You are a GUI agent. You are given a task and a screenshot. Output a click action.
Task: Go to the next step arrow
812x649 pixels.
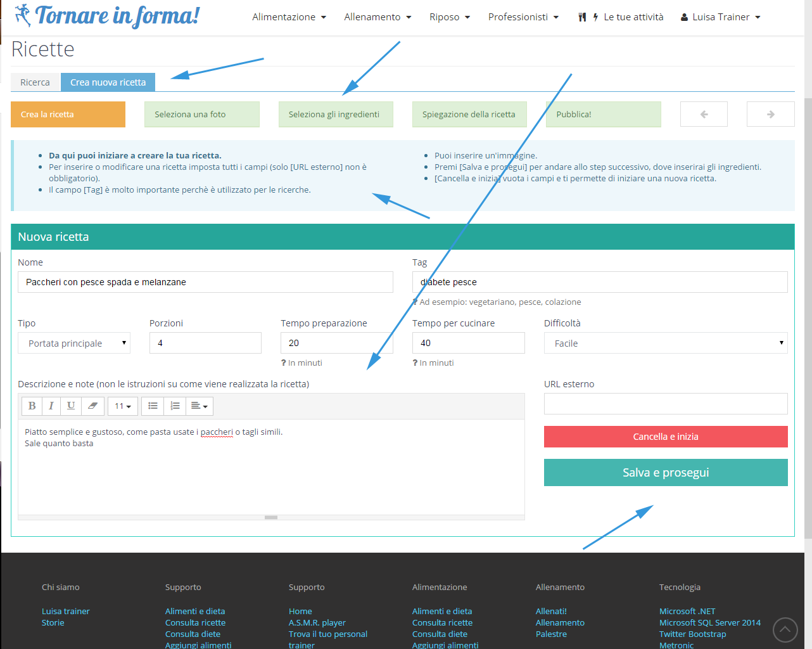click(x=770, y=115)
